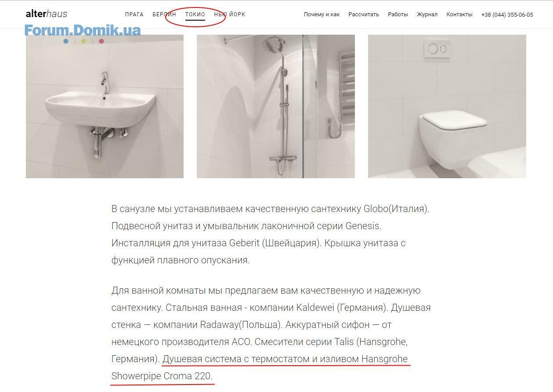This screenshot has width=553, height=392.
Task: Go to the Рассчитать page
Action: pyautogui.click(x=364, y=14)
